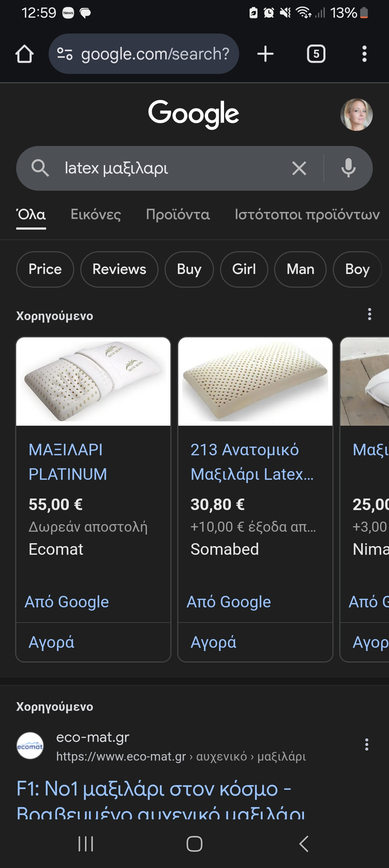Image resolution: width=389 pixels, height=868 pixels.
Task: Switch to the Προϊόντα tab
Action: click(x=178, y=214)
